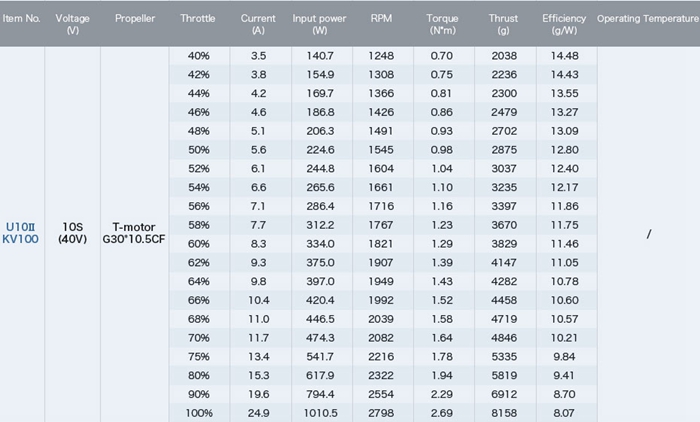This screenshot has width=700, height=422.
Task: Click the RPM column header
Action: coord(381,19)
